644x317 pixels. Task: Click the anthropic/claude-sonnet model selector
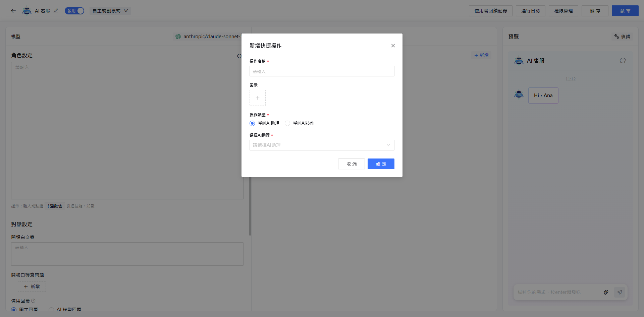click(x=208, y=37)
